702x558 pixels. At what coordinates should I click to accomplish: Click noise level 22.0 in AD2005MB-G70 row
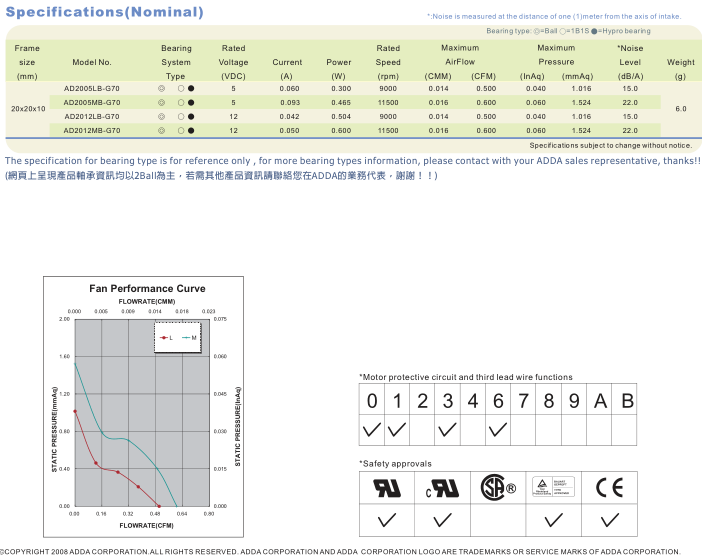(630, 103)
